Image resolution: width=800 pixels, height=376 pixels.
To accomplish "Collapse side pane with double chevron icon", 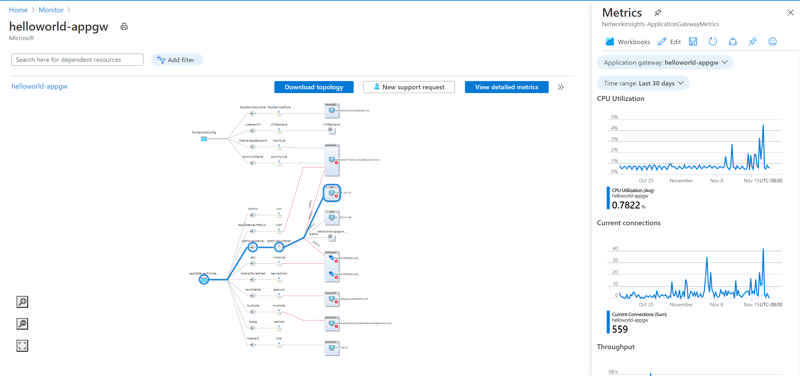I will coord(561,87).
